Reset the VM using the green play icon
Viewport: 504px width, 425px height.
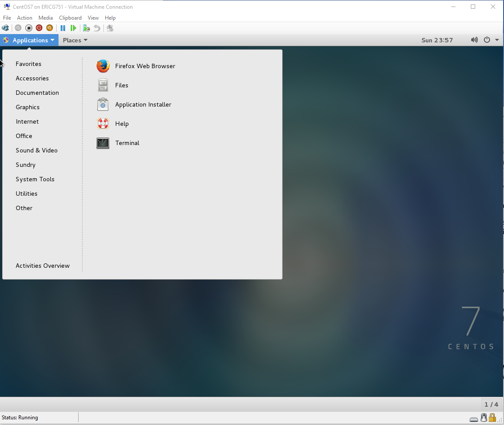point(73,28)
